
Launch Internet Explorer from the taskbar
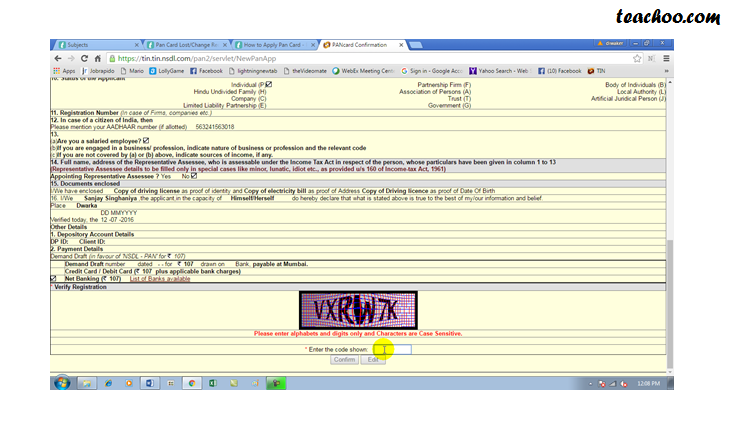click(108, 383)
